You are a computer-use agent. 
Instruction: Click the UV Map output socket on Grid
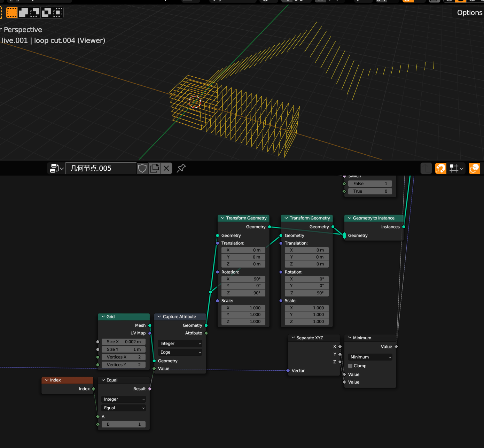(x=150, y=333)
